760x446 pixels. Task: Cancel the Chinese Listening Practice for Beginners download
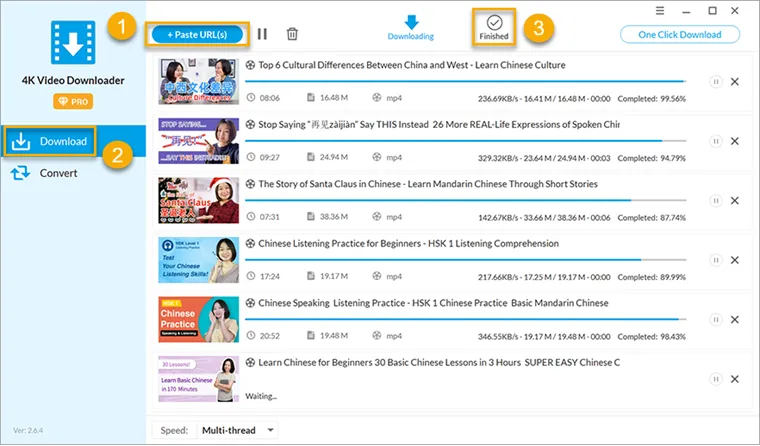point(735,260)
